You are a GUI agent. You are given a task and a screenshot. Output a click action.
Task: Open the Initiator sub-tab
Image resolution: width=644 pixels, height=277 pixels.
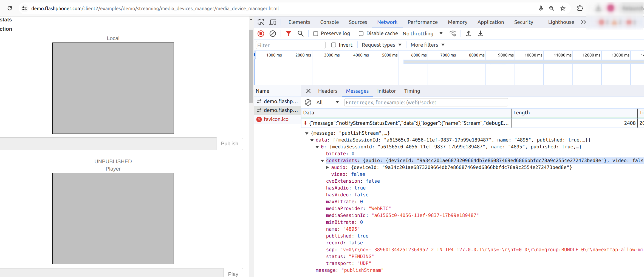coord(386,91)
